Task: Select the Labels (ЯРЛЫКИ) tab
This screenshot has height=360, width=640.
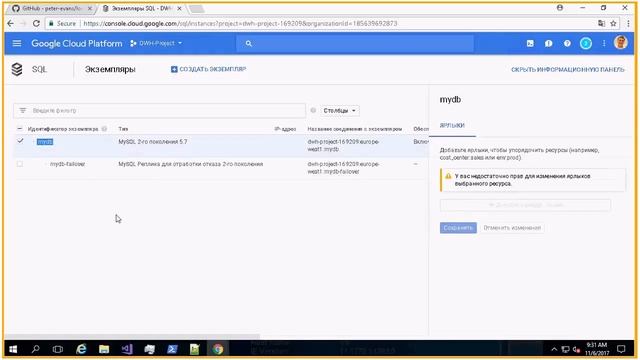Action: pos(452,126)
